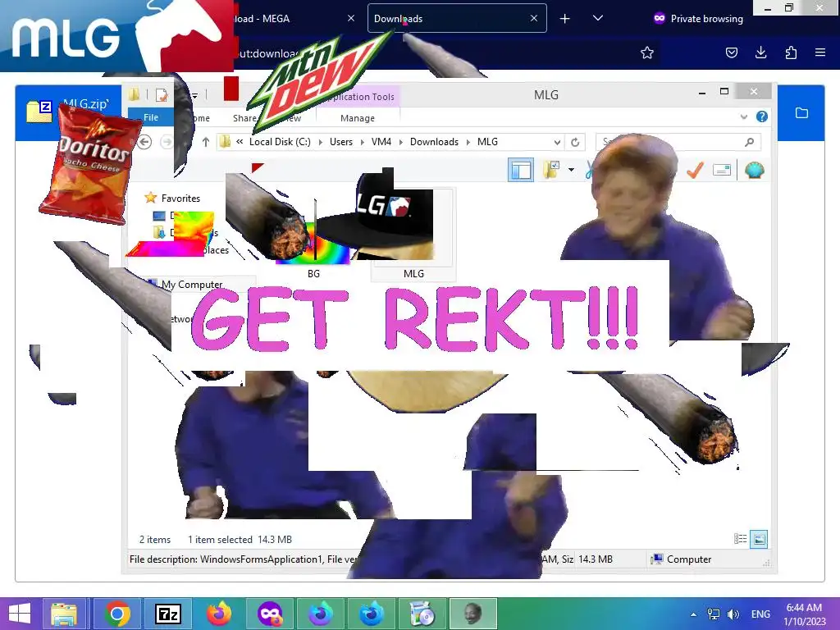The height and width of the screenshot is (630, 840).
Task: Click the orange check mark toolbar icon
Action: click(x=695, y=171)
